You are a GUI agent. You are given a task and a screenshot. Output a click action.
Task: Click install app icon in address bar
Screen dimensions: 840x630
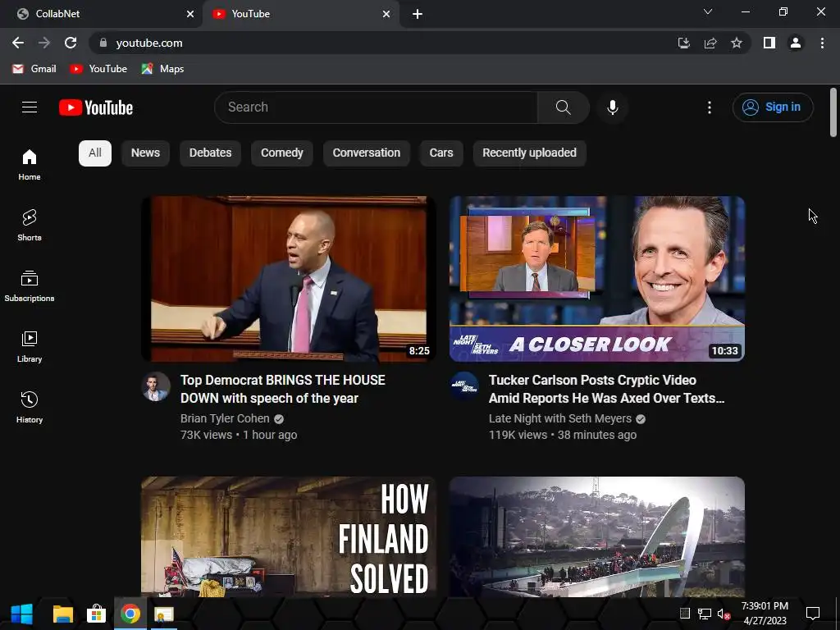(684, 43)
